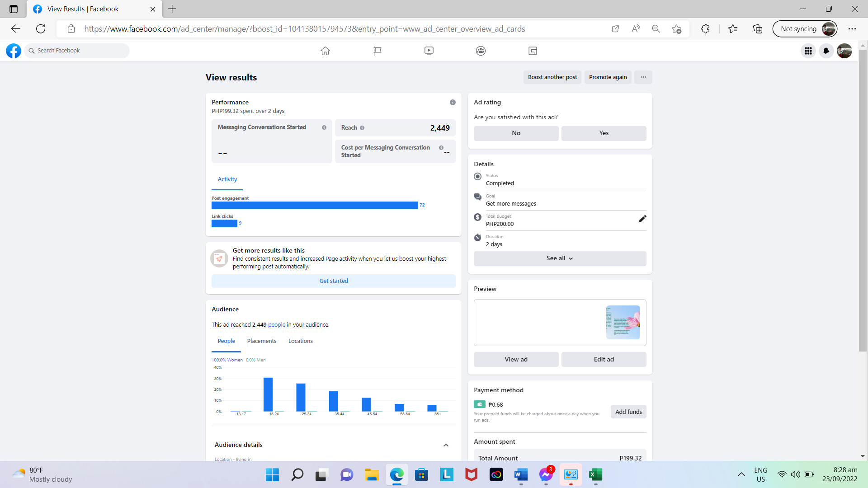Image resolution: width=868 pixels, height=488 pixels.
Task: Click the Link clicks bar
Action: [224, 224]
